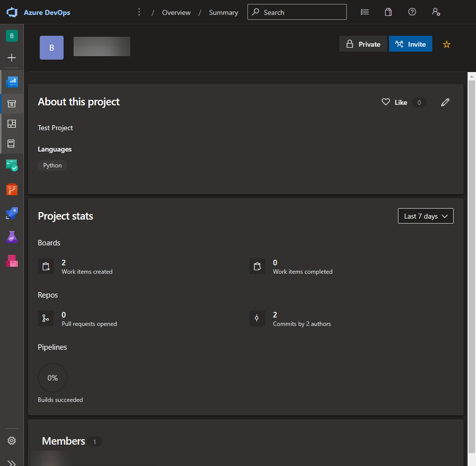Open Wiki icon in the sidebar
Image resolution: width=476 pixels, height=466 pixels.
pyautogui.click(x=11, y=144)
